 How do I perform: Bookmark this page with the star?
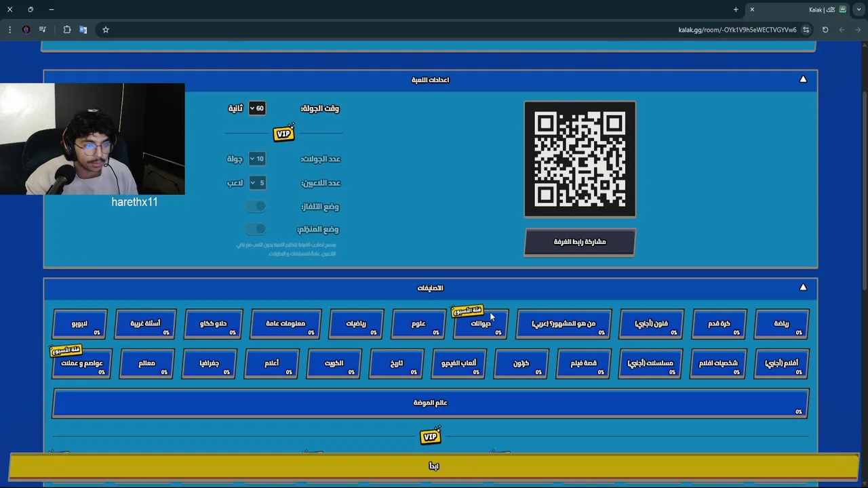click(x=106, y=30)
